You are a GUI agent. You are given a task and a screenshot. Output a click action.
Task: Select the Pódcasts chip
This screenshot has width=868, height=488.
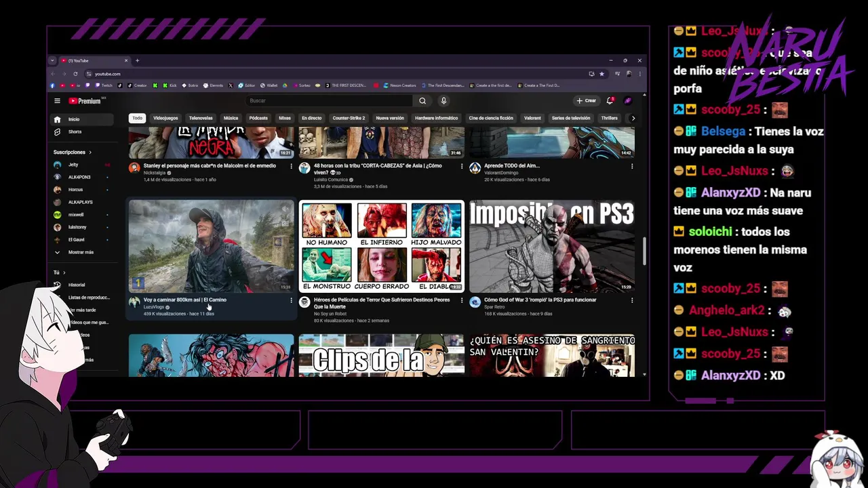click(258, 118)
